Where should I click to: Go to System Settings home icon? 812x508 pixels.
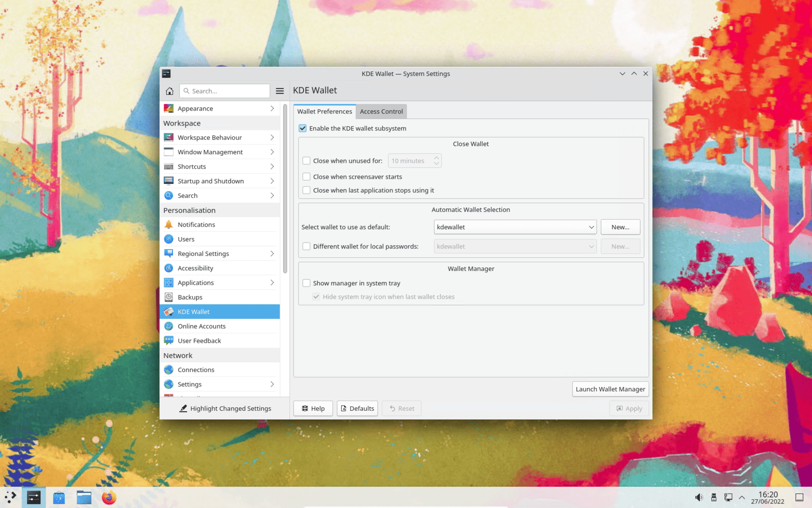click(169, 91)
